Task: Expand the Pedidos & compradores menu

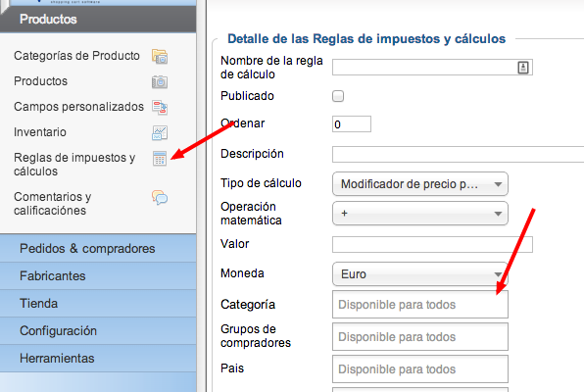Action: click(x=98, y=249)
